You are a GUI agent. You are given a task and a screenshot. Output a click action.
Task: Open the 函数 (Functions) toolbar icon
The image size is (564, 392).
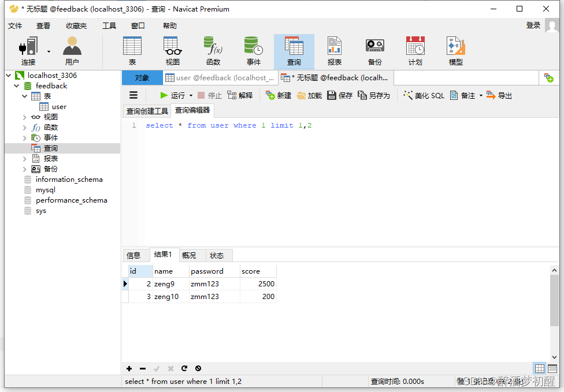213,50
